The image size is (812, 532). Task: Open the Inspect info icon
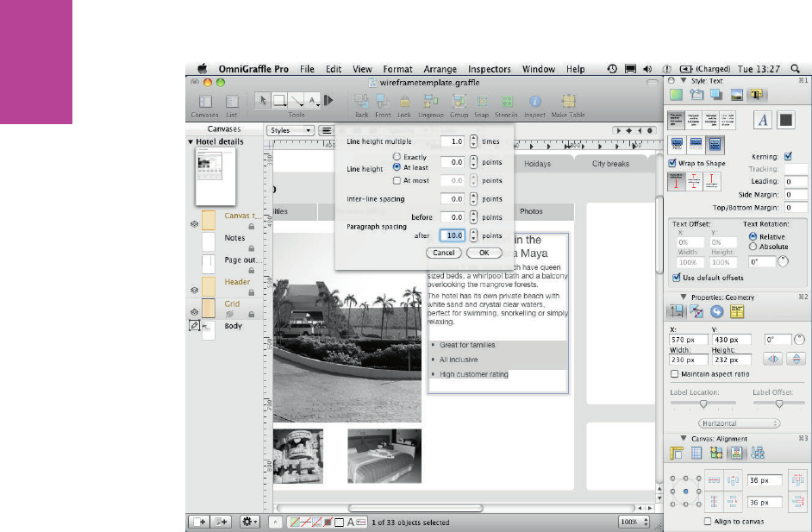point(534,101)
